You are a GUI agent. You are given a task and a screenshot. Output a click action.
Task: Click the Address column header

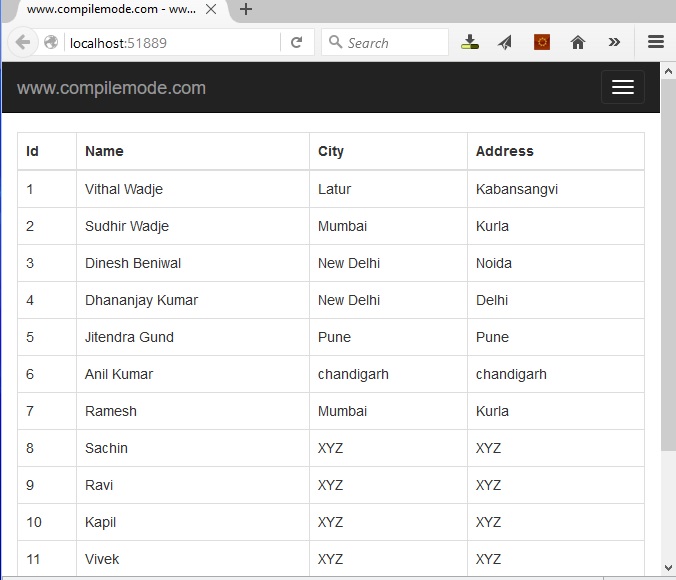[504, 151]
